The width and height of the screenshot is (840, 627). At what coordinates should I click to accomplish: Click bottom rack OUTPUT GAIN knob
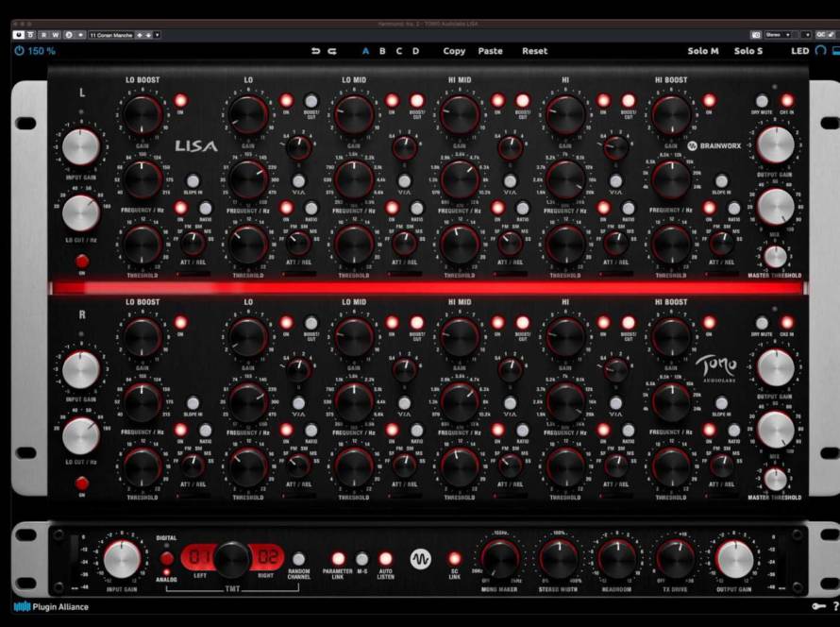734,559
